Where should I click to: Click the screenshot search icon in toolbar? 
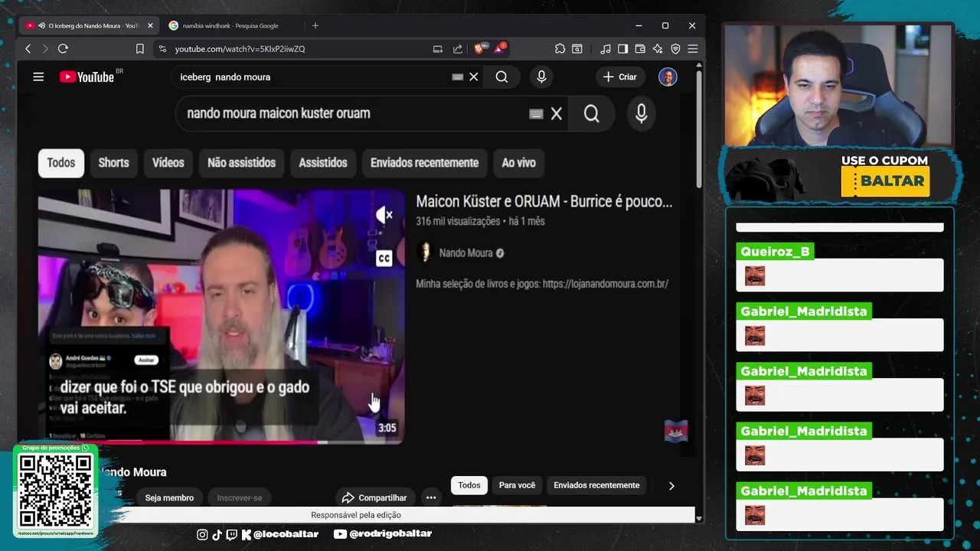[577, 48]
